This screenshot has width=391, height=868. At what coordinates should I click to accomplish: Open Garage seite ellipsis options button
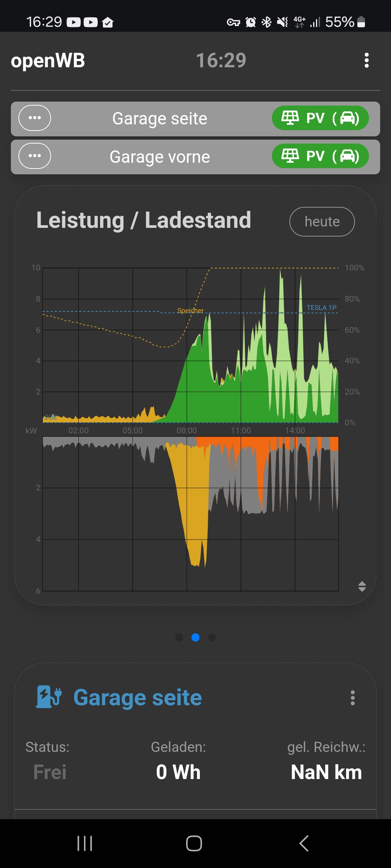(35, 118)
